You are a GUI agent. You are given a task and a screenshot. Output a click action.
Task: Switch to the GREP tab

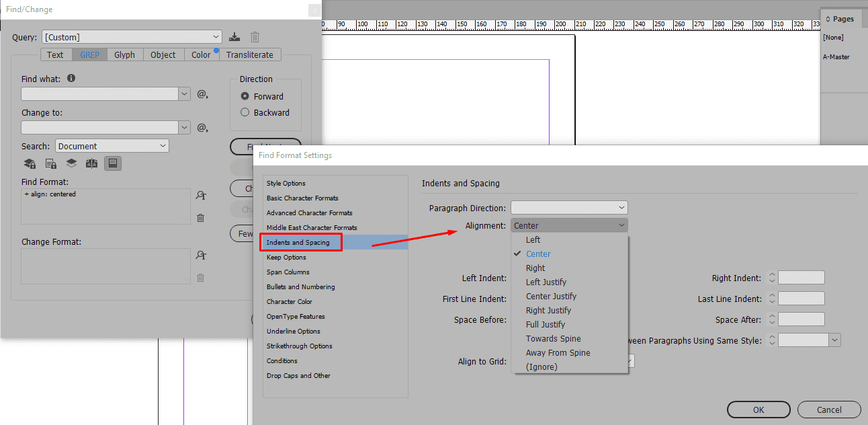[x=89, y=55]
